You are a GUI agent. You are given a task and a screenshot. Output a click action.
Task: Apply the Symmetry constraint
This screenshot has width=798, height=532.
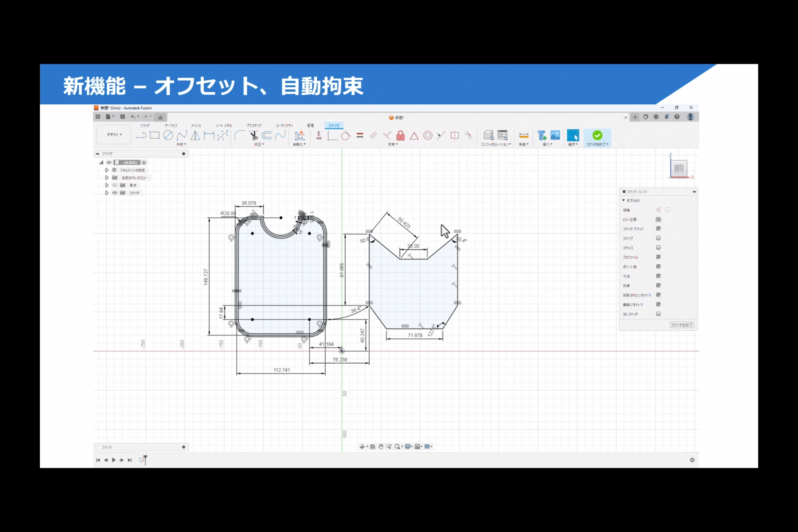455,135
